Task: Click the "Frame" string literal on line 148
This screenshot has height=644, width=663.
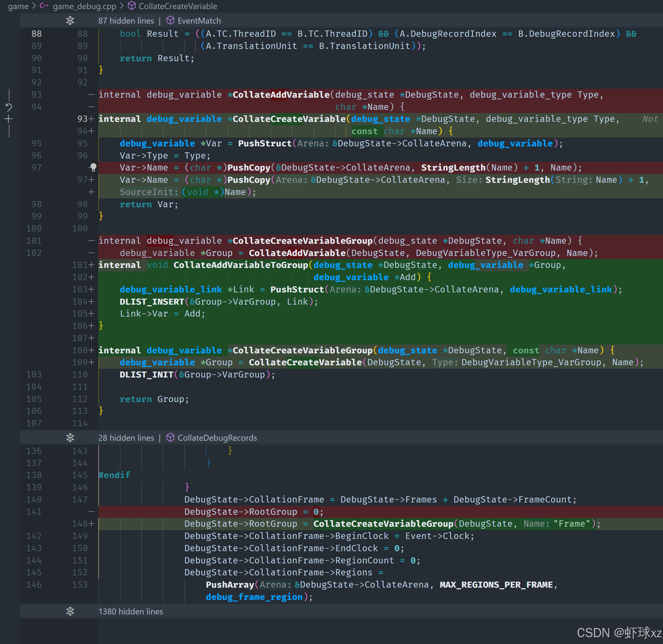Action: click(571, 524)
